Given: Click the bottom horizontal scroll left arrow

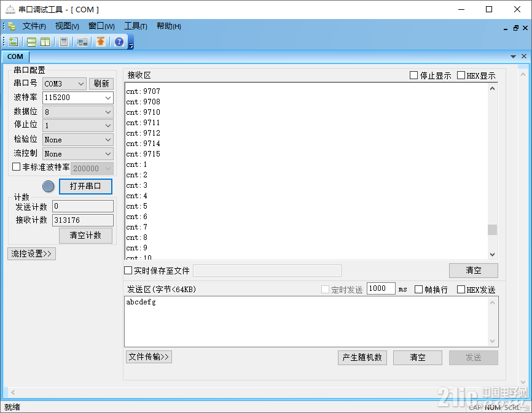Looking at the screenshot, I should pos(13,392).
